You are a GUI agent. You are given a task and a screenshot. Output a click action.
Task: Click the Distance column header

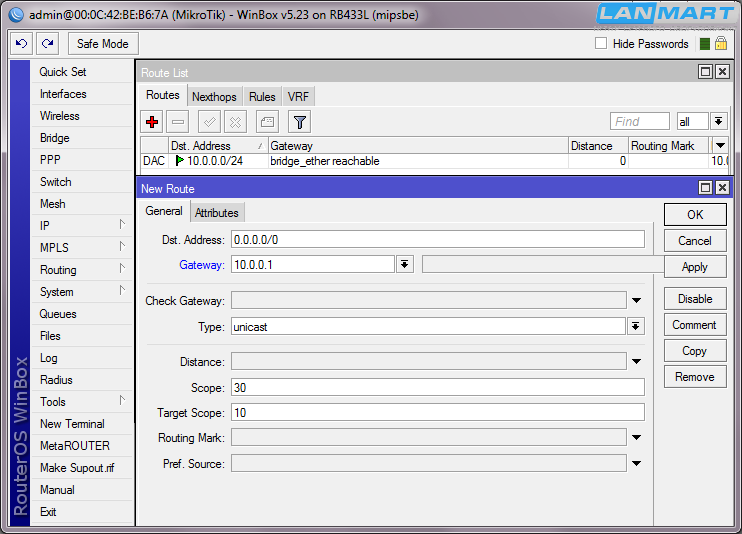pyautogui.click(x=599, y=145)
